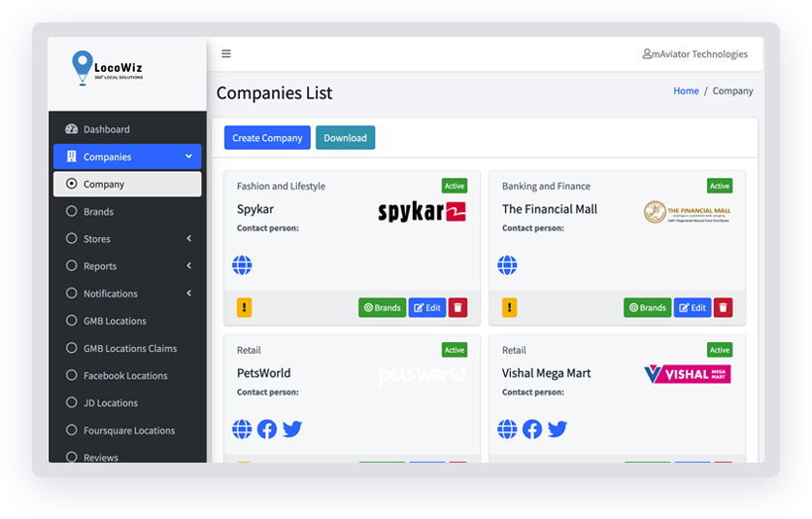Viewport: 812px width, 519px height.
Task: Open Vishal Mega Mart Twitter icon
Action: click(x=558, y=429)
